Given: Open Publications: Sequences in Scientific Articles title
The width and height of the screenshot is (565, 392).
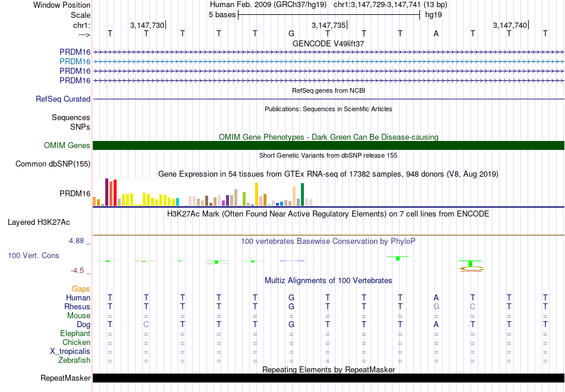Looking at the screenshot, I should click(x=328, y=109).
